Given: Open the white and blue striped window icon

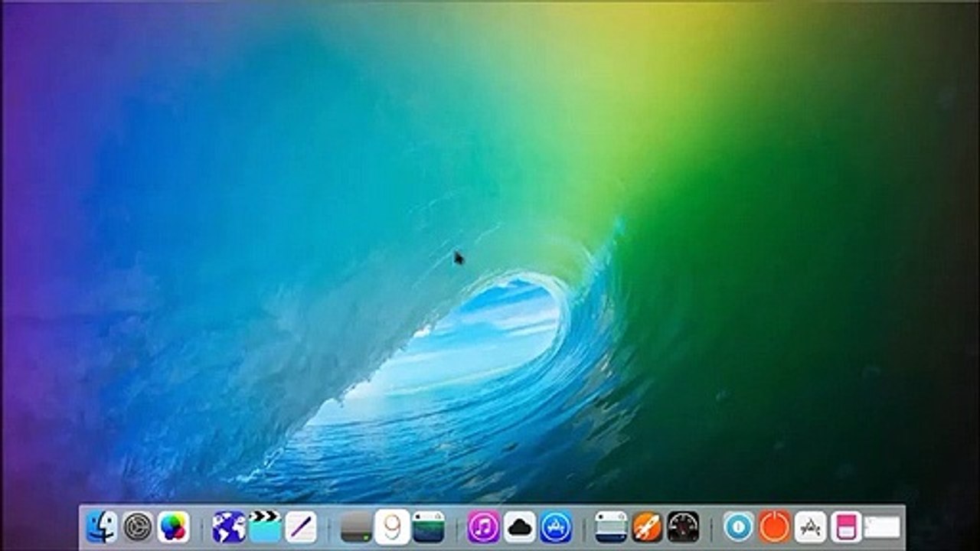Looking at the screenshot, I should (611, 527).
